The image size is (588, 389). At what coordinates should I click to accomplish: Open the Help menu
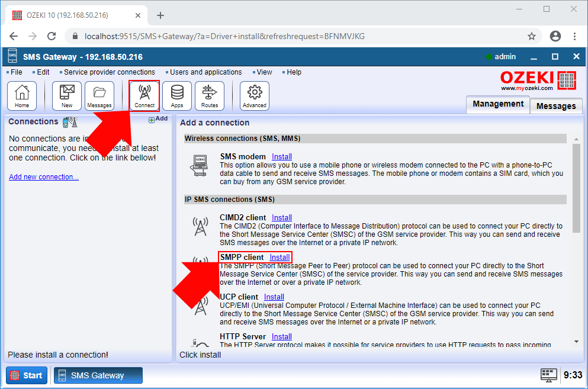[293, 72]
